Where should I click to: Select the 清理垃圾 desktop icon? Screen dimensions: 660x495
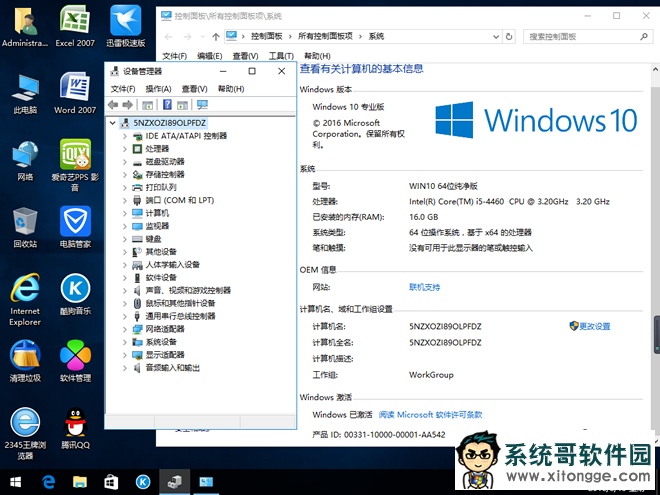pyautogui.click(x=25, y=361)
